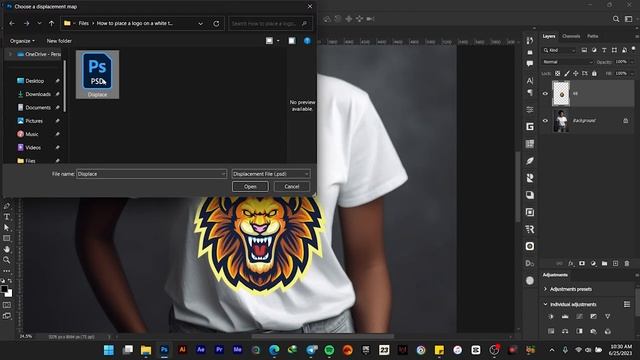Toggle type layer filter icon
Screen dimensions: 640x360
coord(604,50)
